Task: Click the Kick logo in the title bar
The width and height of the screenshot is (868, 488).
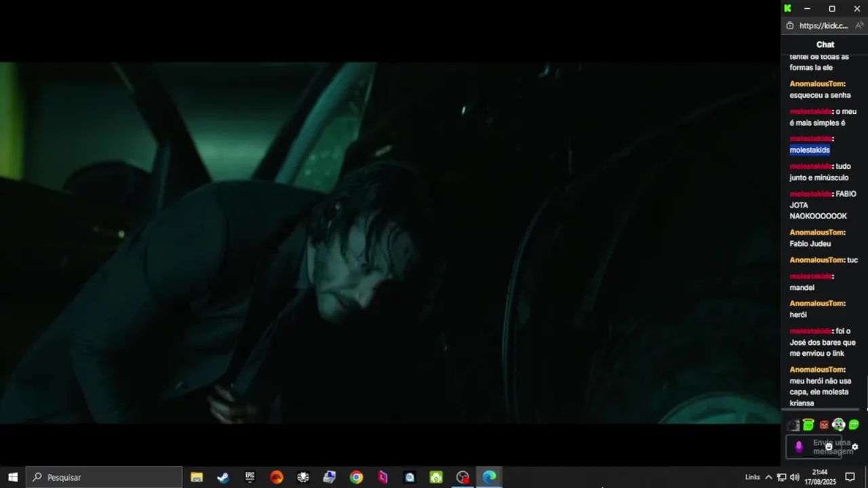Action: coord(787,9)
